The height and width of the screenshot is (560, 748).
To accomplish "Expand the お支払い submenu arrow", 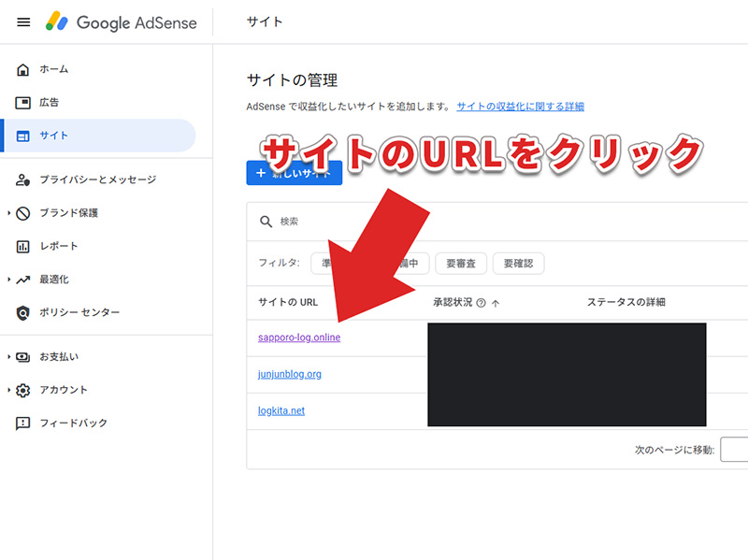I will [x=8, y=357].
